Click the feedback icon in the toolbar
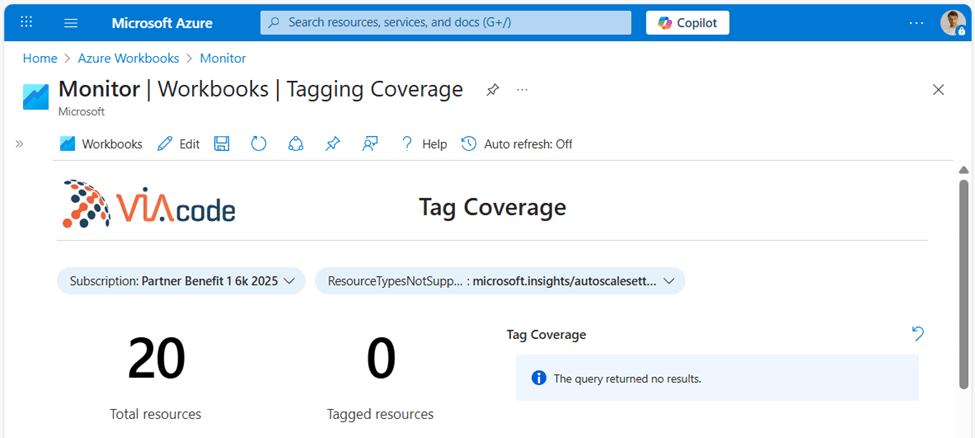Image resolution: width=975 pixels, height=438 pixels. [x=370, y=144]
